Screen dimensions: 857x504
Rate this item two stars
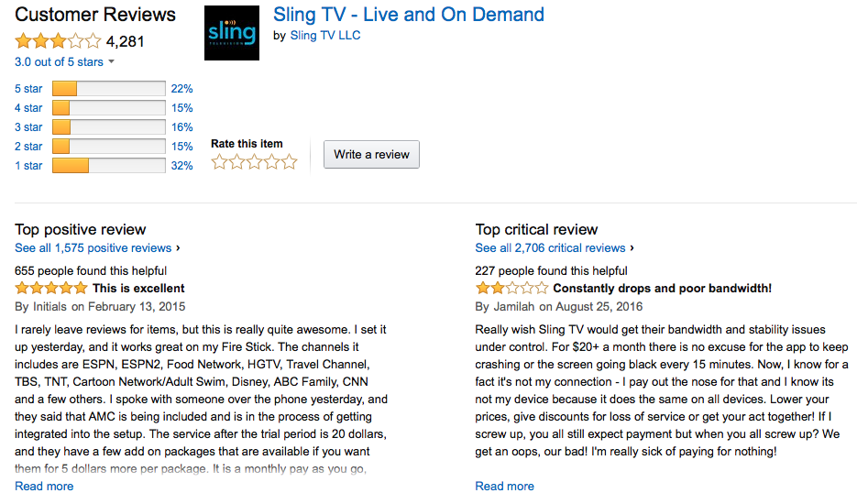click(236, 162)
